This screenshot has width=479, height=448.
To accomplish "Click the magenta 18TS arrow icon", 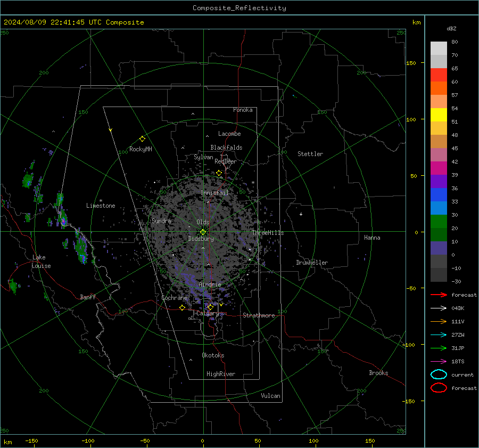I will [x=439, y=362].
